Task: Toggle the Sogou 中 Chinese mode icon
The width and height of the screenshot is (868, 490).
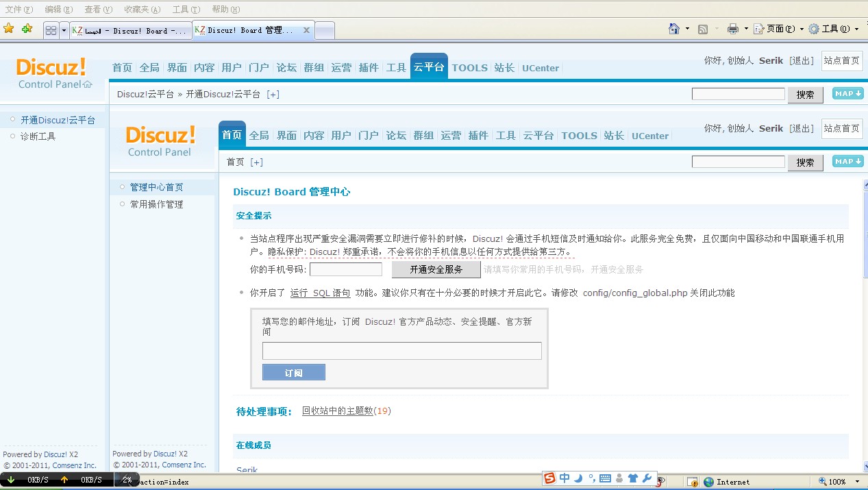Action: tap(565, 478)
